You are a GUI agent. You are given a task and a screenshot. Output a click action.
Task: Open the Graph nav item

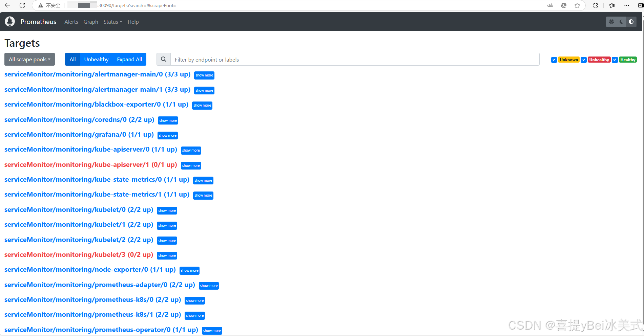(91, 22)
